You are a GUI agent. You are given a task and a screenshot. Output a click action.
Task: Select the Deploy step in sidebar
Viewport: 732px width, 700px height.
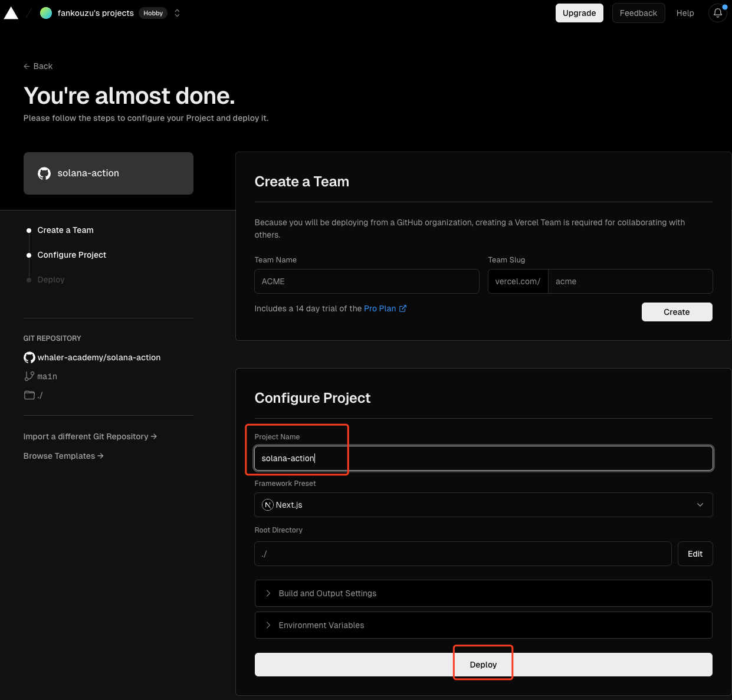(x=51, y=280)
